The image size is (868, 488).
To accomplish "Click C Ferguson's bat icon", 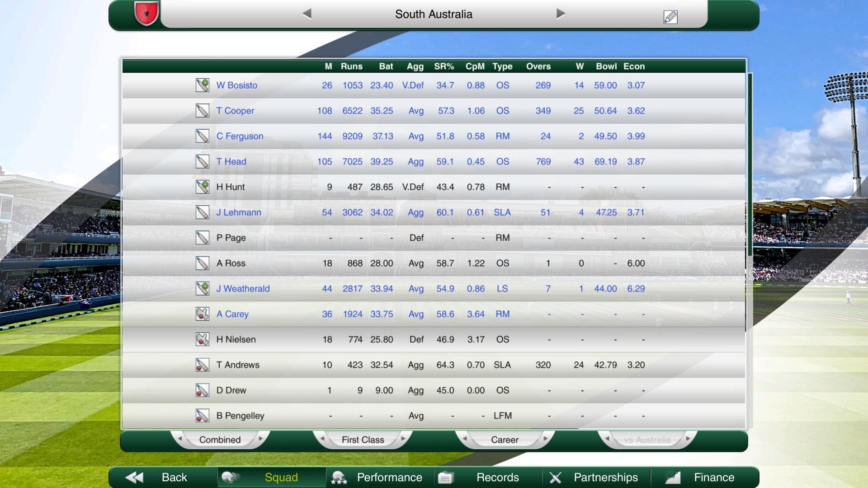I will [x=202, y=136].
